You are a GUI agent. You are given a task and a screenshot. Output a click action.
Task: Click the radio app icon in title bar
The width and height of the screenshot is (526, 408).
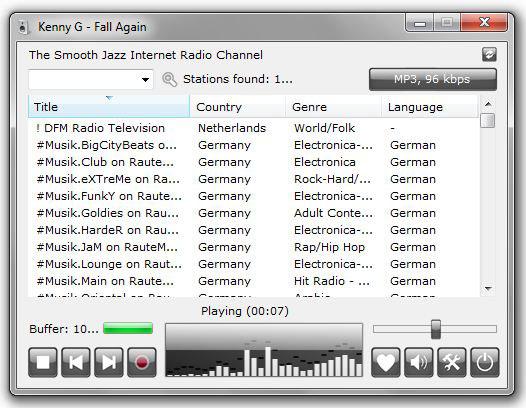23,27
